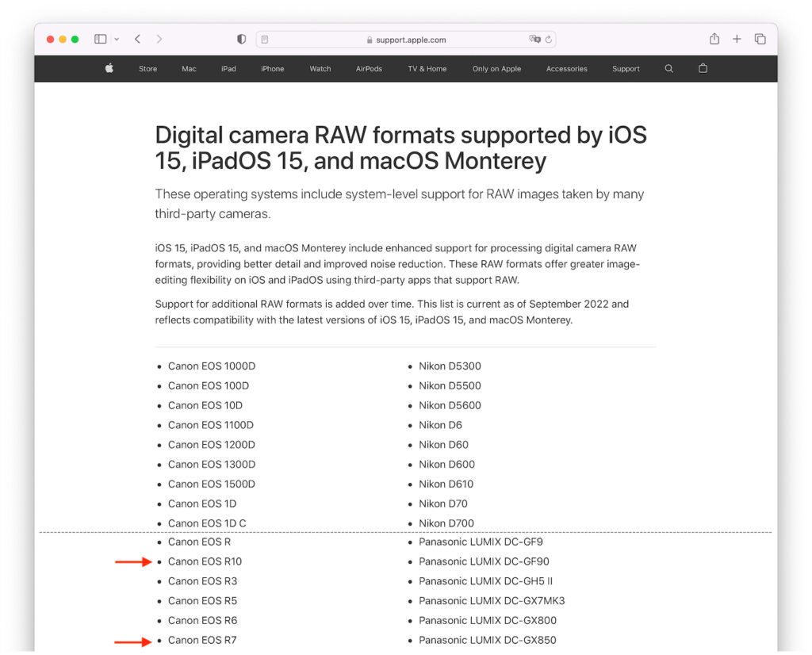Click the Reader icon in the address bar
812x655 pixels.
pyautogui.click(x=266, y=39)
